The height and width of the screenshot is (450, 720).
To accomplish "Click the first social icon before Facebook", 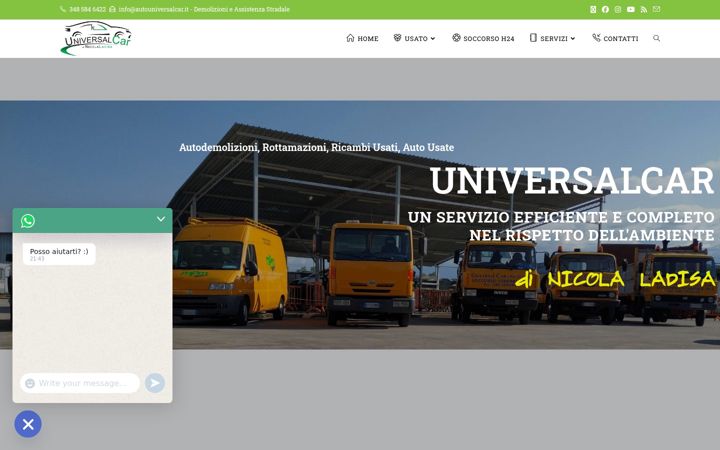I will 593,9.
